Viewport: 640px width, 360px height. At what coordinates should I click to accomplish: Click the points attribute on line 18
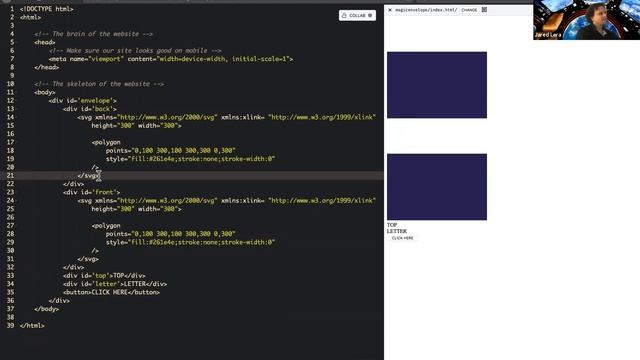(x=171, y=151)
